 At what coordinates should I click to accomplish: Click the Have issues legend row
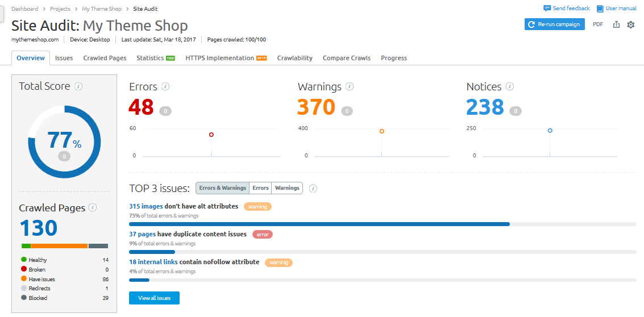click(x=64, y=280)
